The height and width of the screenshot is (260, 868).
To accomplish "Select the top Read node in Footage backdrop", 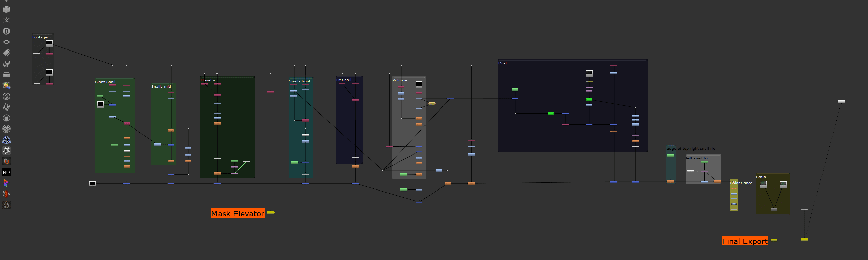I will click(x=49, y=43).
